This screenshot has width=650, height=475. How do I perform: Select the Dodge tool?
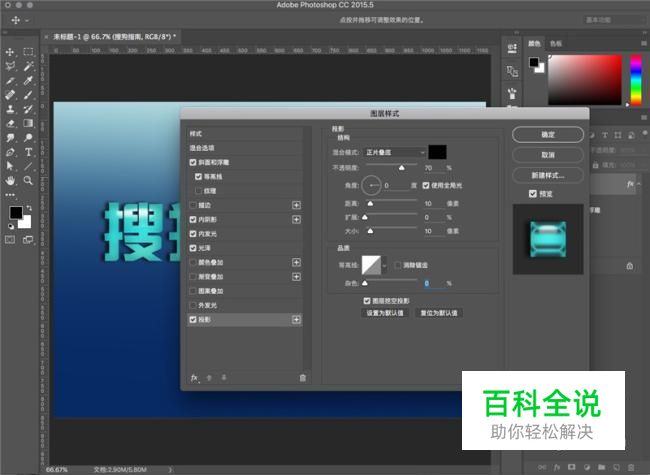[28, 138]
